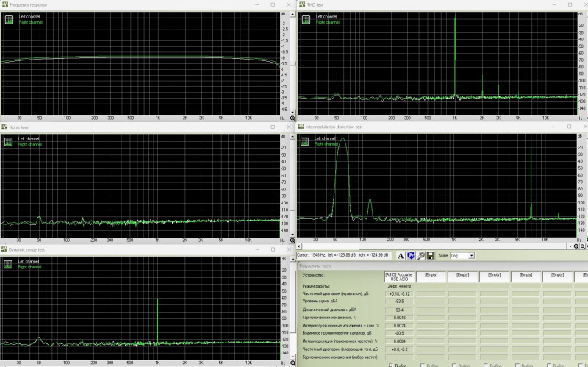
Task: Minimize the Intermodulation distortion test window
Action: [554, 127]
